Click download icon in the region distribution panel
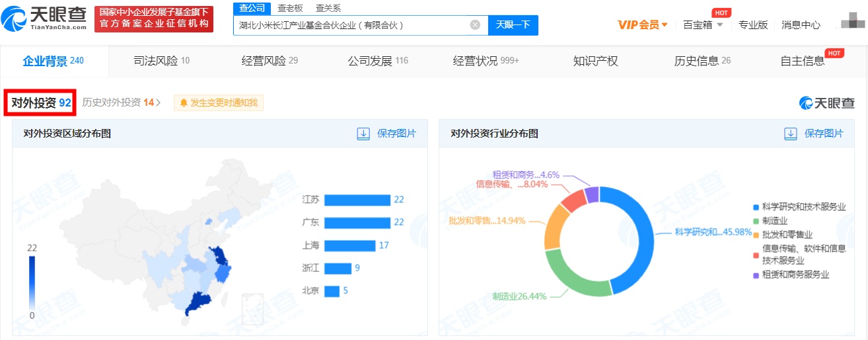The width and height of the screenshot is (868, 340). (x=363, y=134)
